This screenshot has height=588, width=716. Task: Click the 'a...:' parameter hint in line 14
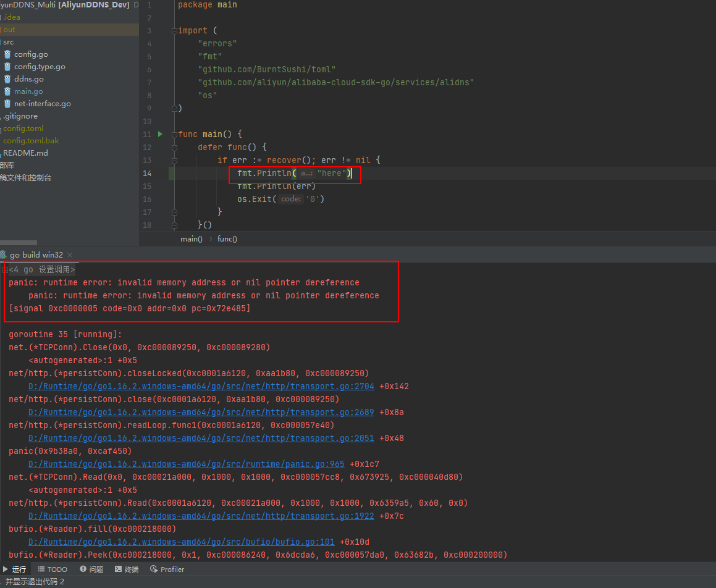point(307,174)
